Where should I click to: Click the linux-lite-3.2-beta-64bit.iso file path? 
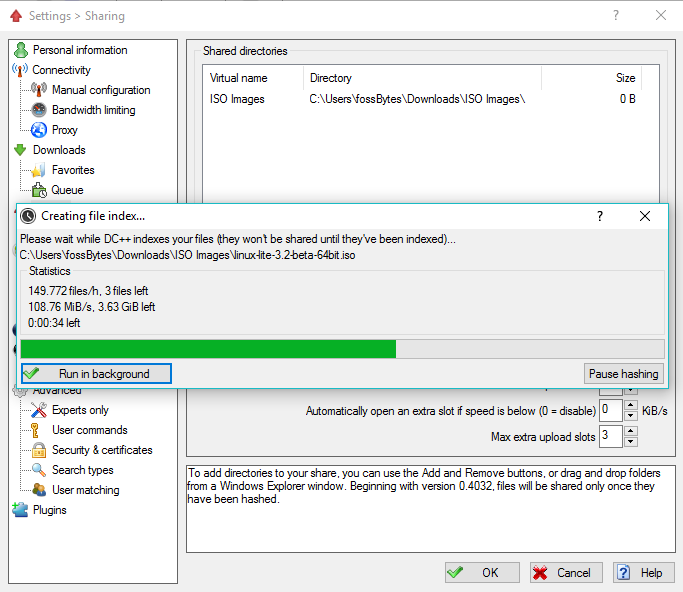tap(187, 255)
